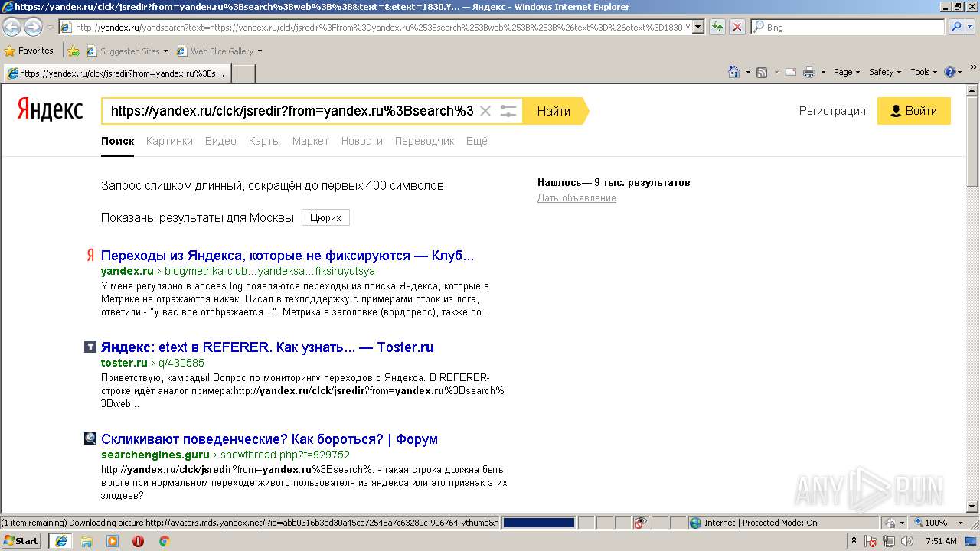
Task: Switch to the Новости tab
Action: coord(362,141)
